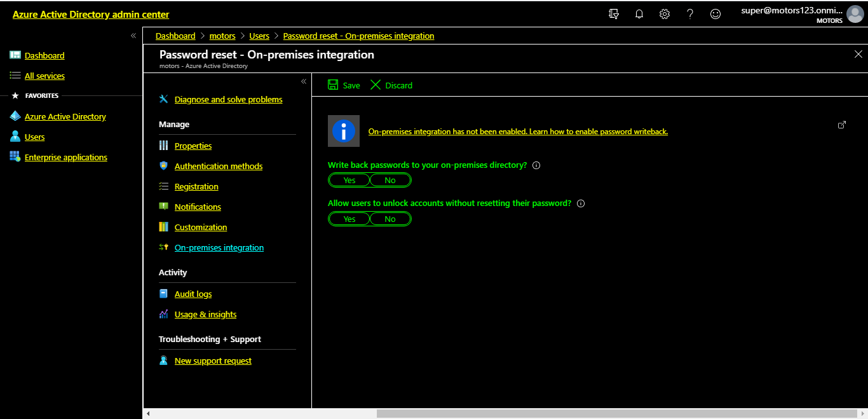Click the Azure Active Directory diamond icon
868x419 pixels.
[15, 116]
